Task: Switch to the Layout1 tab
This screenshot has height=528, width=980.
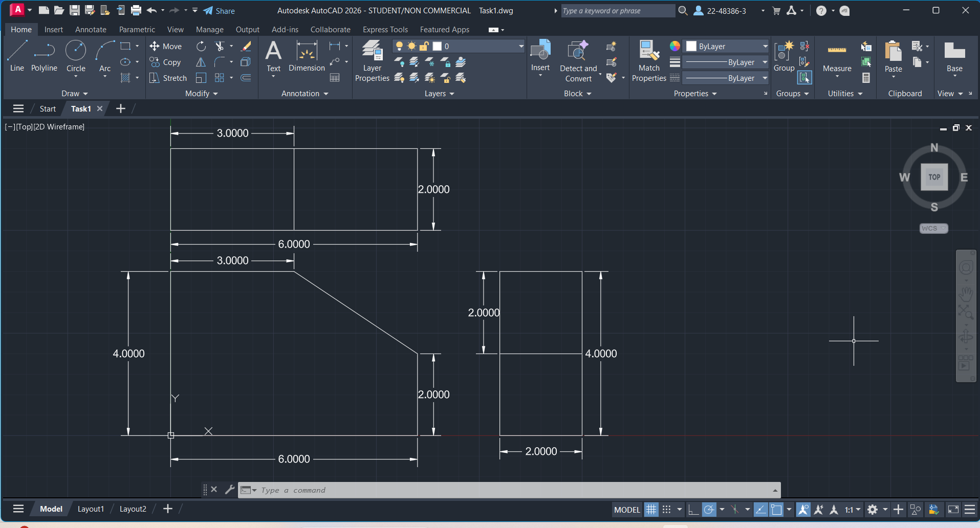Action: coord(91,509)
